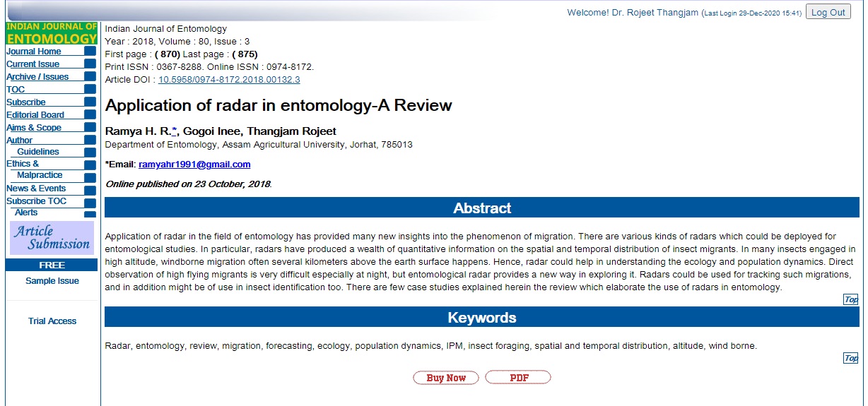
Task: Click the Buy Now button
Action: coord(446,378)
